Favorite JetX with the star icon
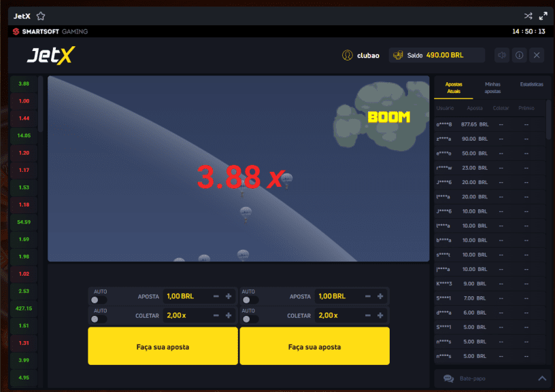The height and width of the screenshot is (392, 555). [41, 16]
